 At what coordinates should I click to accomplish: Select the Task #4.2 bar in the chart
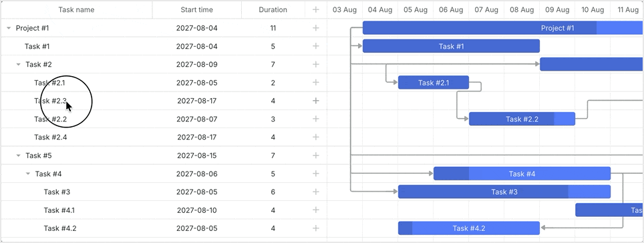[x=468, y=228]
